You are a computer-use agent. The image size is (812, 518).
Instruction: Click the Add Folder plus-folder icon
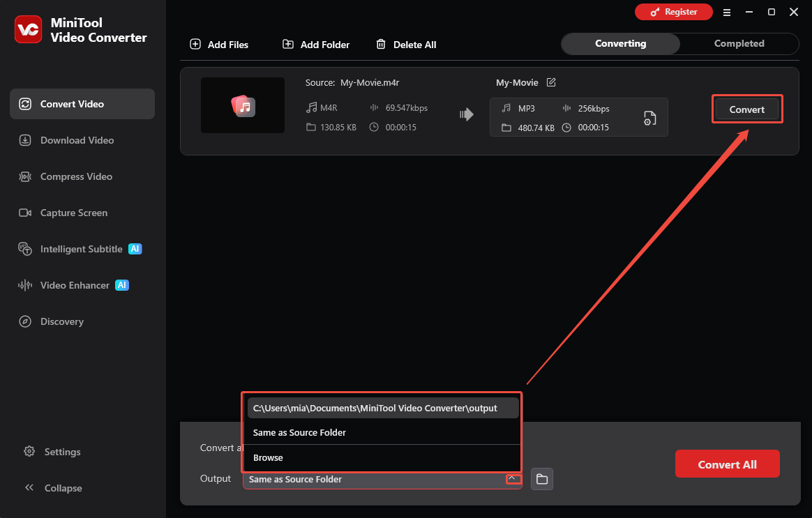288,44
